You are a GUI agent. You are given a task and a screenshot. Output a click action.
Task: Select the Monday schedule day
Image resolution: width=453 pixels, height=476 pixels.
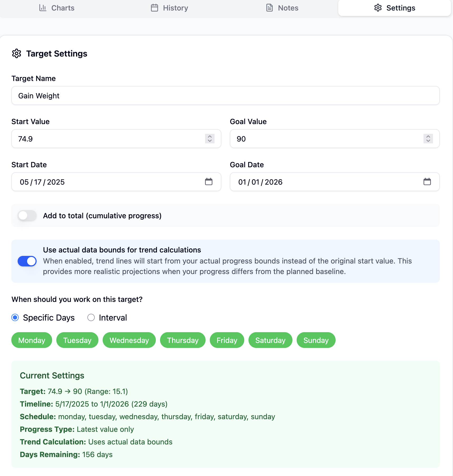[x=32, y=340]
